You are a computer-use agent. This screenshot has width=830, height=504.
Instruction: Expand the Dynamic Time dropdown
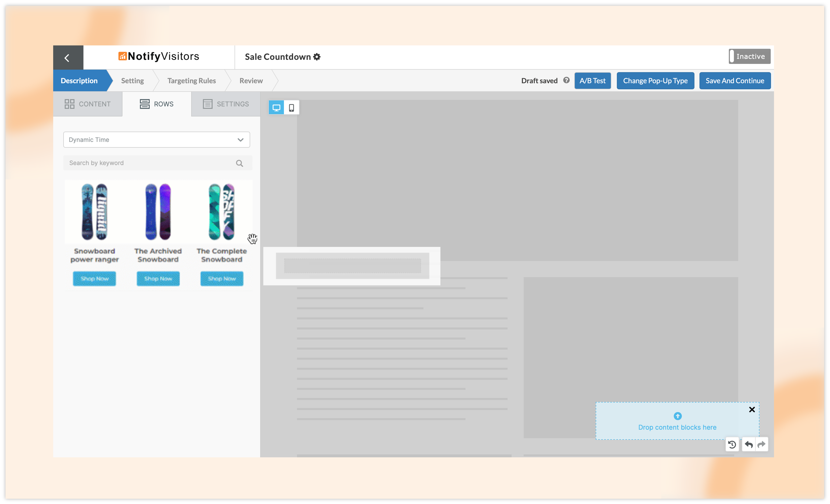(x=157, y=140)
